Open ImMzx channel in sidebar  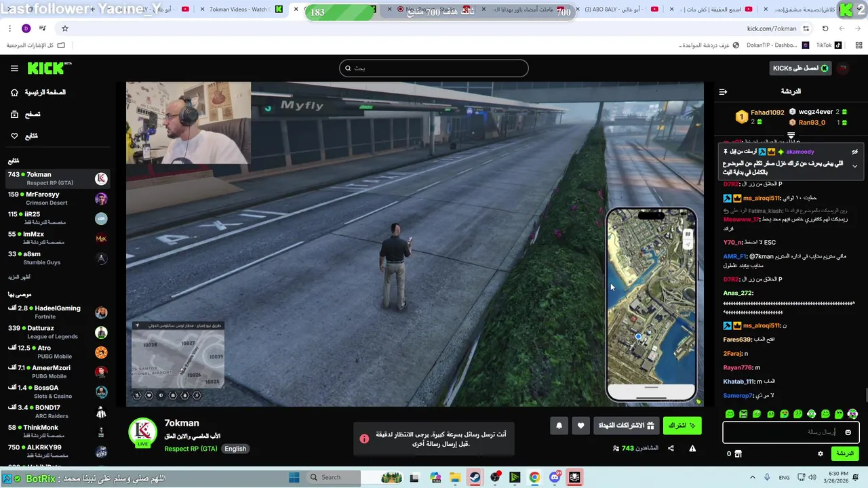pos(58,238)
